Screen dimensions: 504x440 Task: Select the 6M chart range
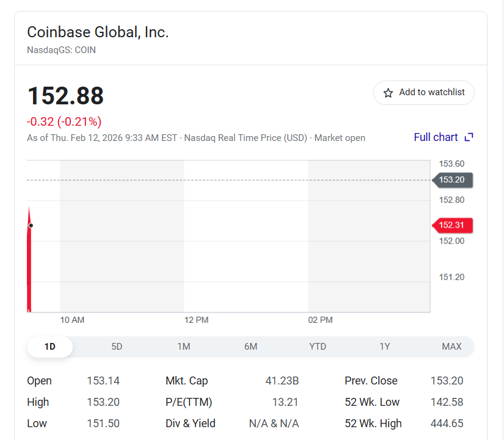click(x=250, y=347)
